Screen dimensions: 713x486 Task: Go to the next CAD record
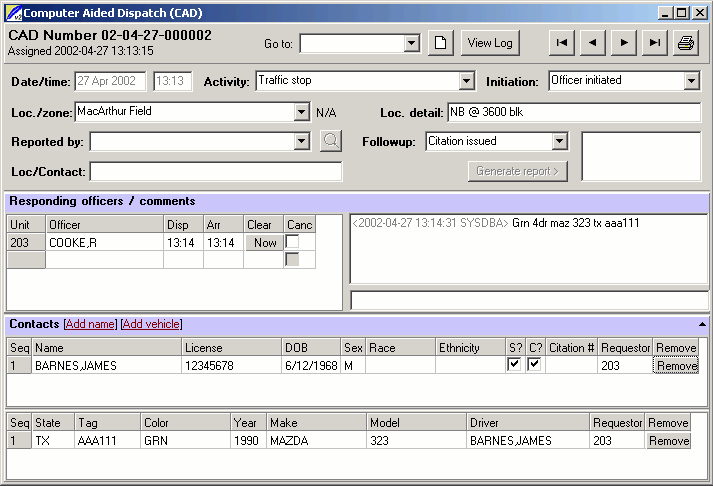tap(624, 43)
